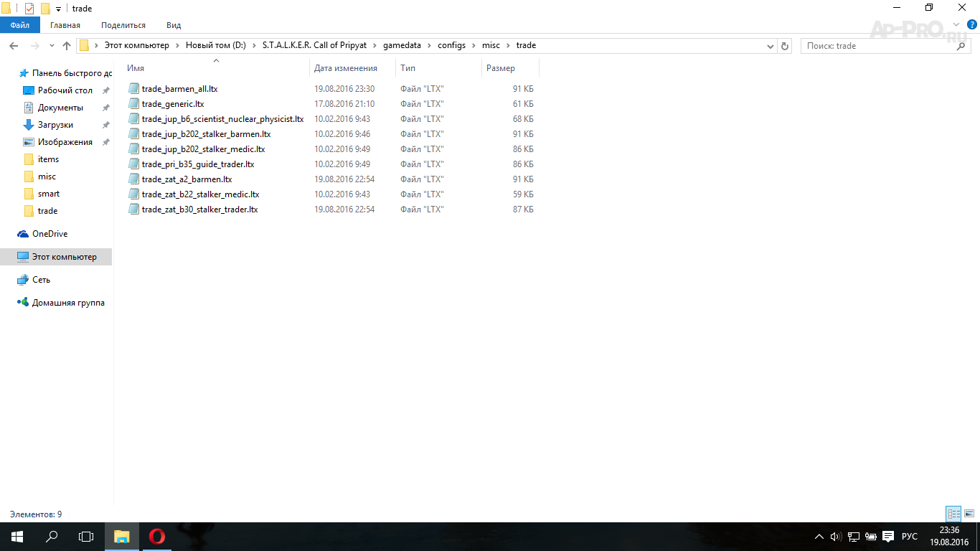This screenshot has height=551, width=980.
Task: Open taskbar search magnifier
Action: pos(52,537)
